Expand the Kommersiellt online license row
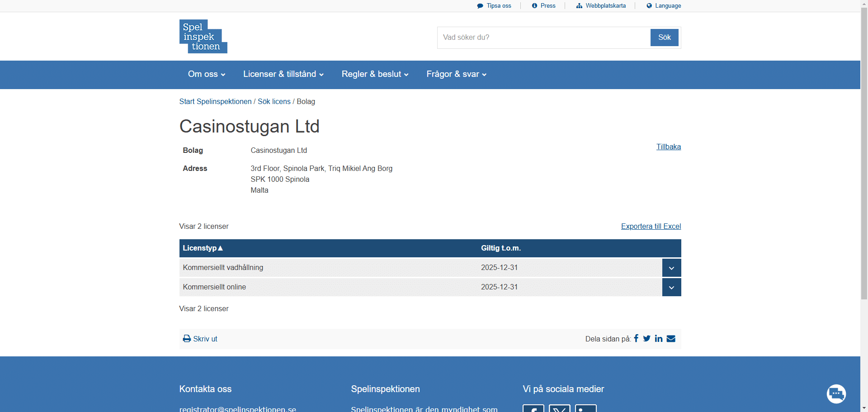868x412 pixels. (x=671, y=287)
